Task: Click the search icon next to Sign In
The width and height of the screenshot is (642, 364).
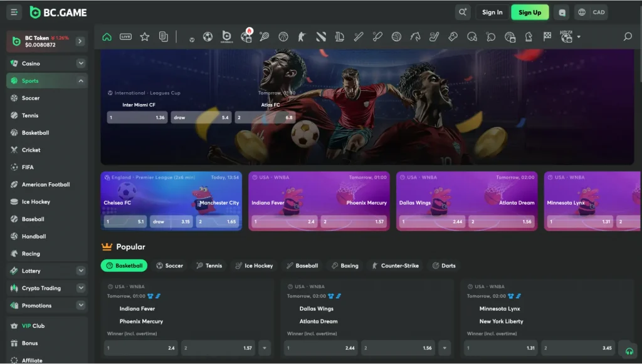Action: click(x=463, y=13)
